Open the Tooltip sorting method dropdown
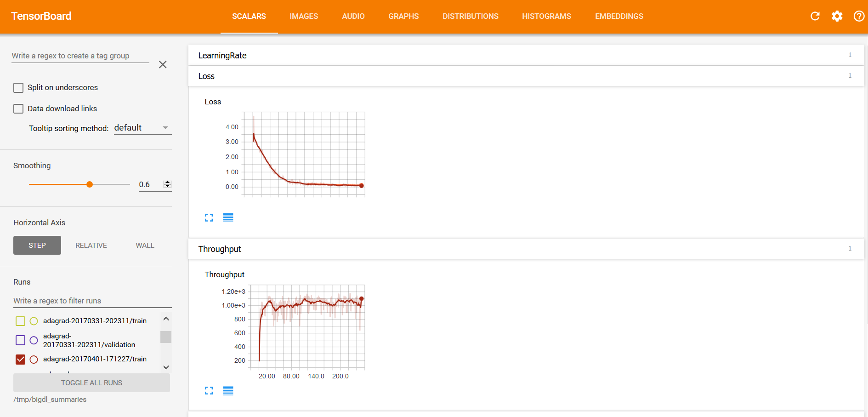 click(x=142, y=128)
